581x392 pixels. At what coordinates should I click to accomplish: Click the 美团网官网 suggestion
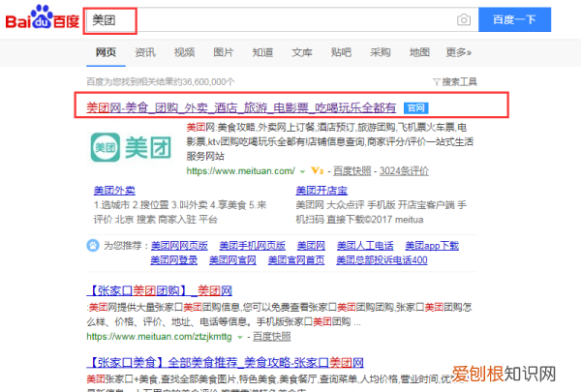(232, 260)
